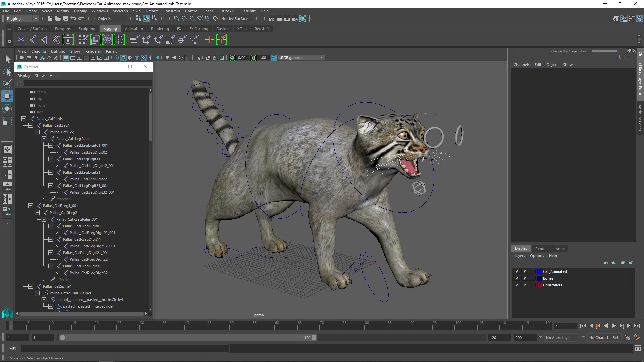Activate the Move tool in toolbox

pos(7,96)
